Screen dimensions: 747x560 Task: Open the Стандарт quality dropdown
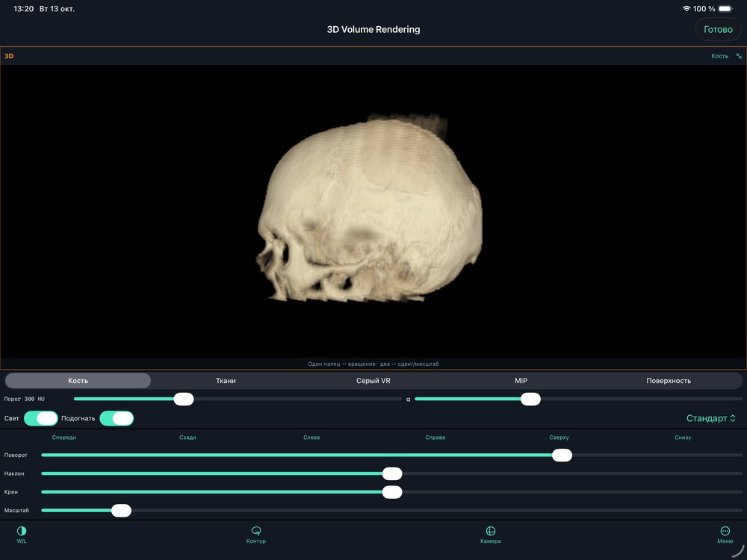711,418
